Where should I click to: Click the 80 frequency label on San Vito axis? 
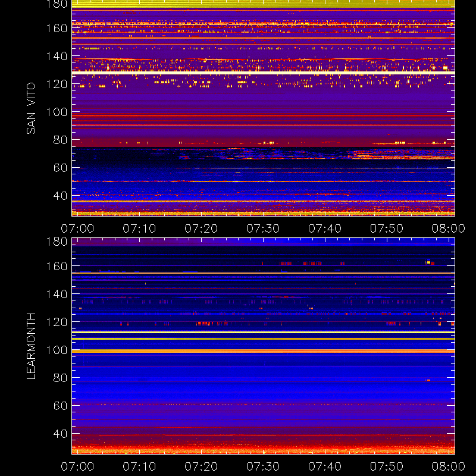(60, 140)
